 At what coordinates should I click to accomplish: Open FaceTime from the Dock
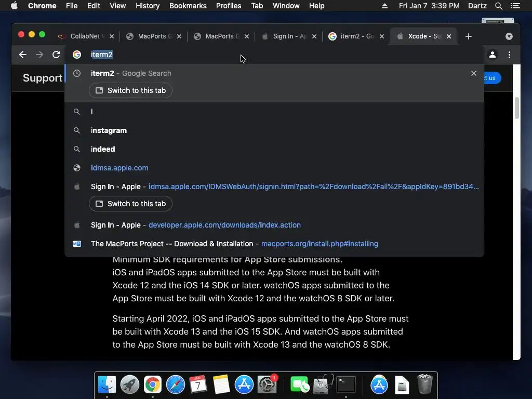coord(300,385)
